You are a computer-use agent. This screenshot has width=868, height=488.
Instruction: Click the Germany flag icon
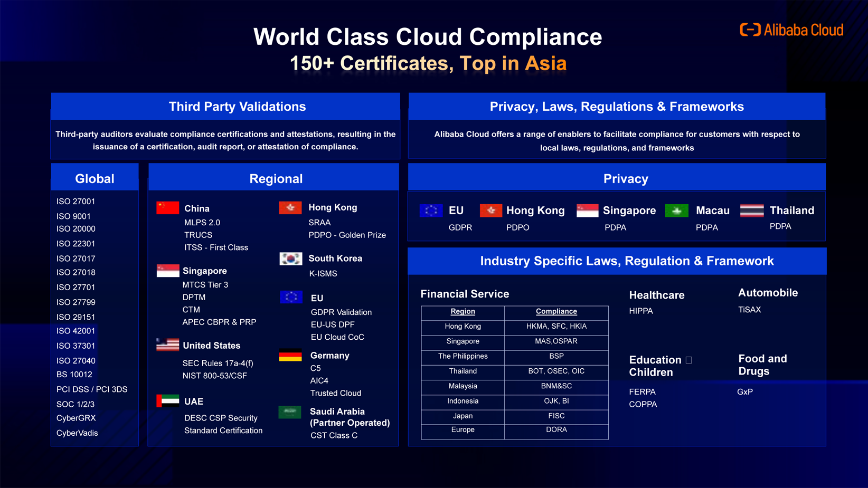click(290, 356)
